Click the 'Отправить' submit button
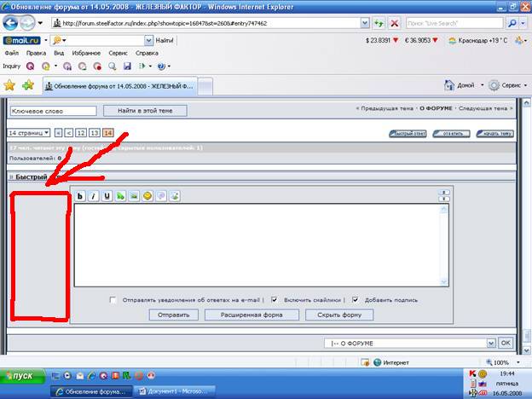Screen dimensions: 532x399 click(174, 315)
